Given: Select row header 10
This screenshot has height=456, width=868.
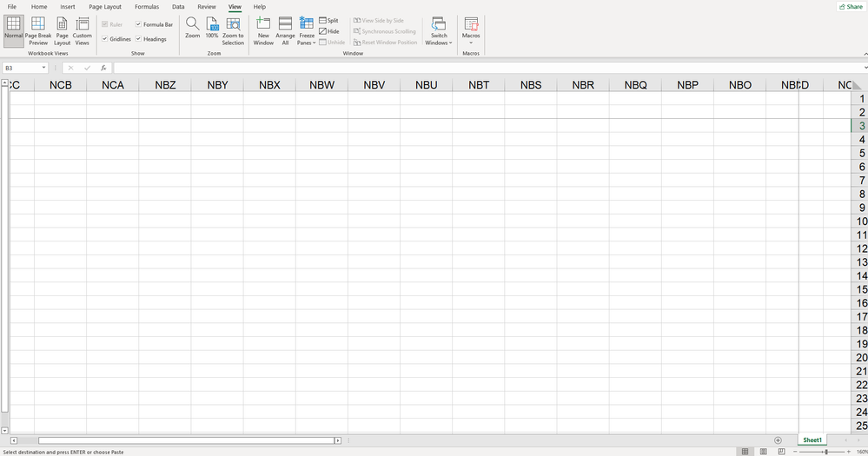Looking at the screenshot, I should pyautogui.click(x=861, y=221).
